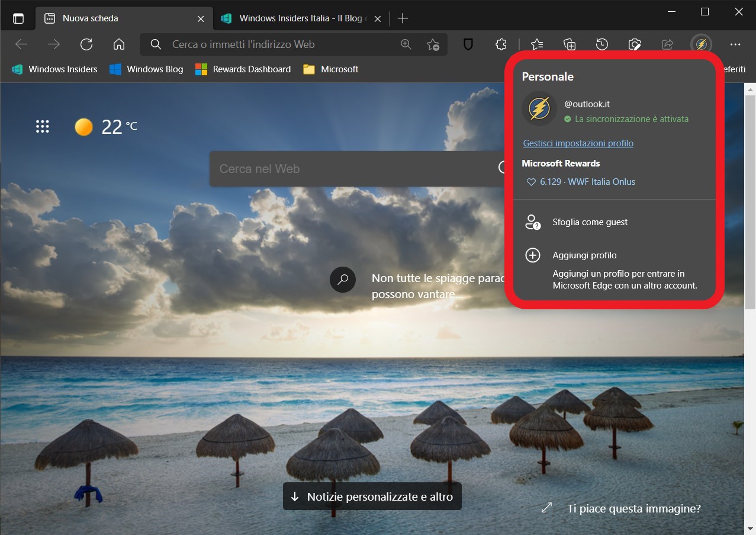The image size is (756, 535).
Task: Close the Nuova scheda tab
Action: [x=201, y=18]
